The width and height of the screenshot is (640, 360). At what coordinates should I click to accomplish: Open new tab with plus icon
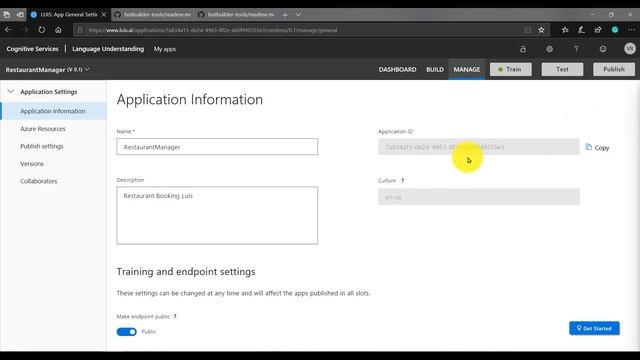pyautogui.click(x=285, y=15)
